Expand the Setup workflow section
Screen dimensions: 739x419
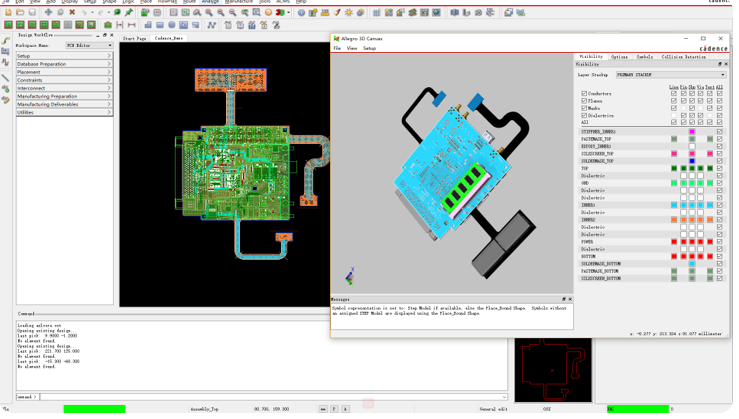click(x=64, y=56)
